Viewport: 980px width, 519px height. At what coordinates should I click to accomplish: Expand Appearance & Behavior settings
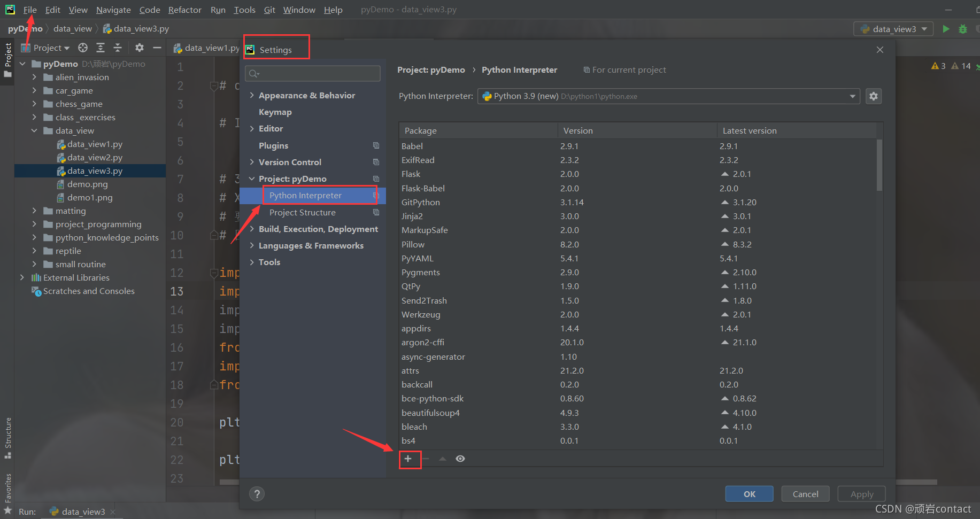[252, 95]
